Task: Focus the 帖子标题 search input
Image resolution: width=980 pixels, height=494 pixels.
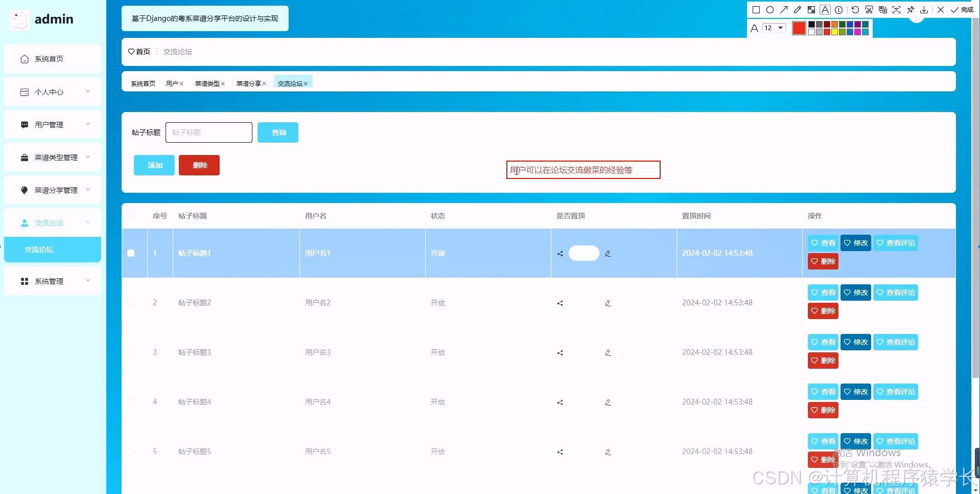Action: [x=209, y=132]
